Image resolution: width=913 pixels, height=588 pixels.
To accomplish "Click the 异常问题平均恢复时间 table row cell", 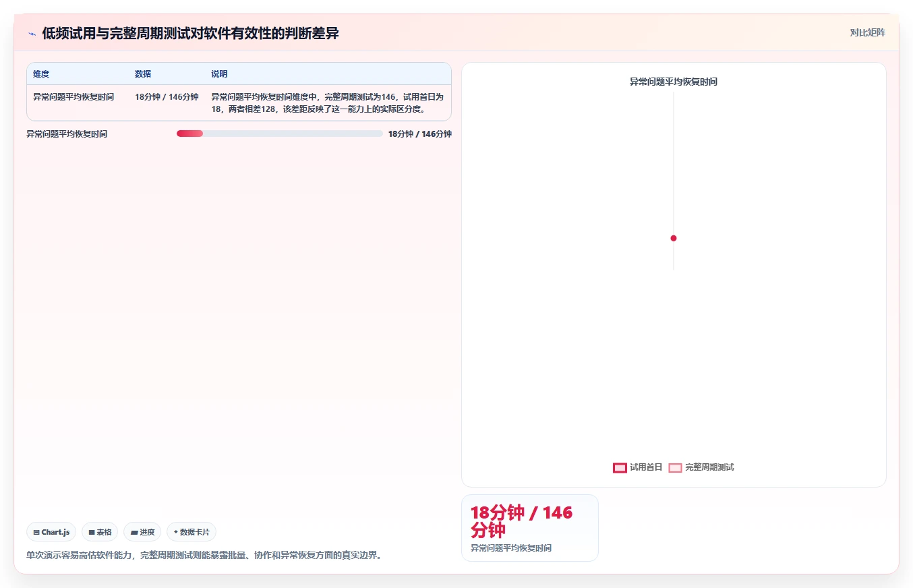I will 73,97.
